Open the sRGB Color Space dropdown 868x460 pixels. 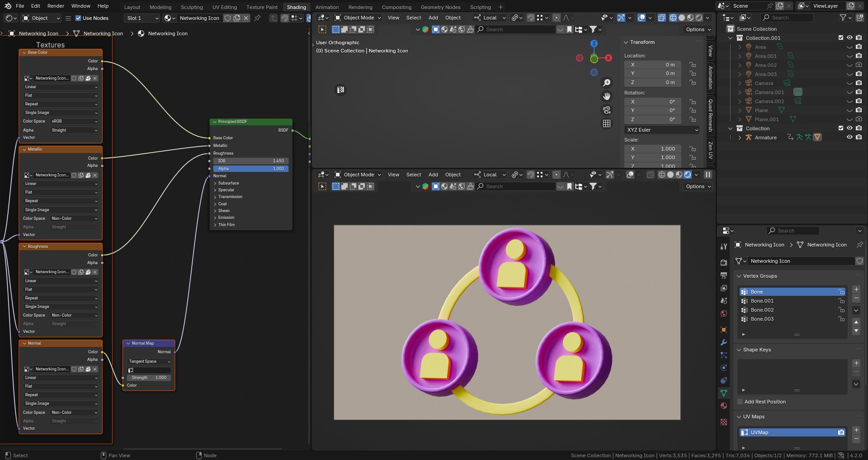74,121
